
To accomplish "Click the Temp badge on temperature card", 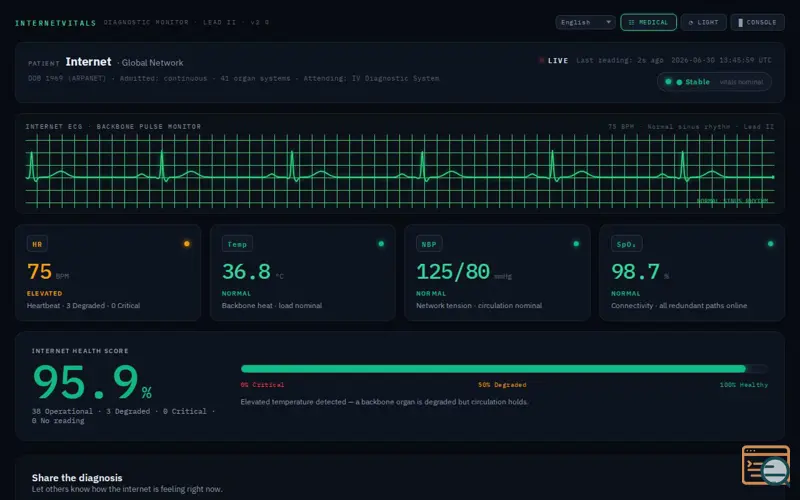I will point(237,244).
